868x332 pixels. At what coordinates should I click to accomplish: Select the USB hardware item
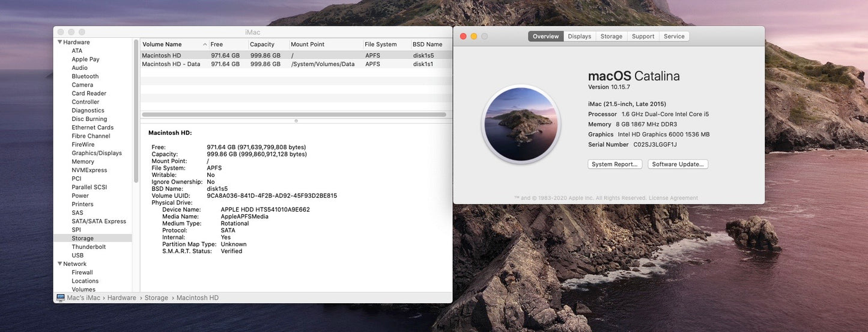[77, 255]
